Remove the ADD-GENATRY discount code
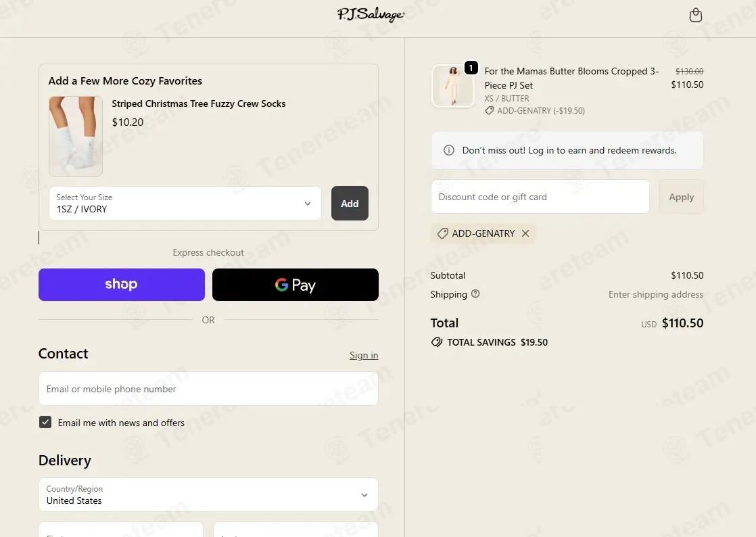The width and height of the screenshot is (756, 537). click(525, 233)
